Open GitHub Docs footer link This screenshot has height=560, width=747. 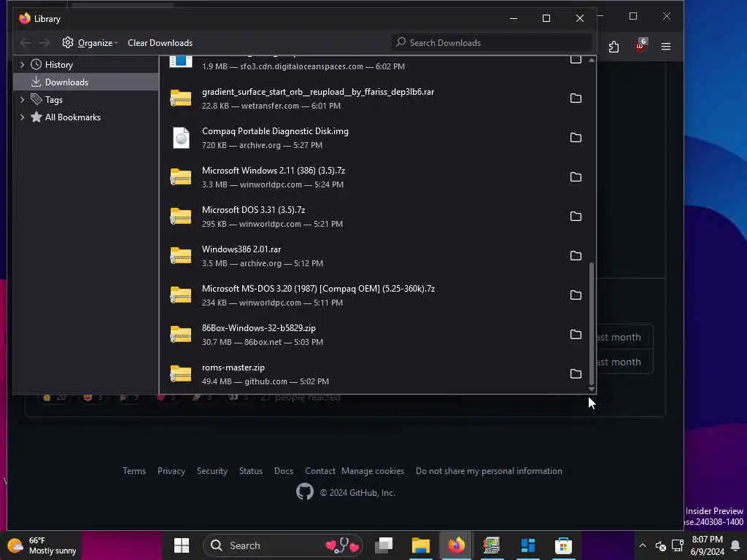point(284,471)
